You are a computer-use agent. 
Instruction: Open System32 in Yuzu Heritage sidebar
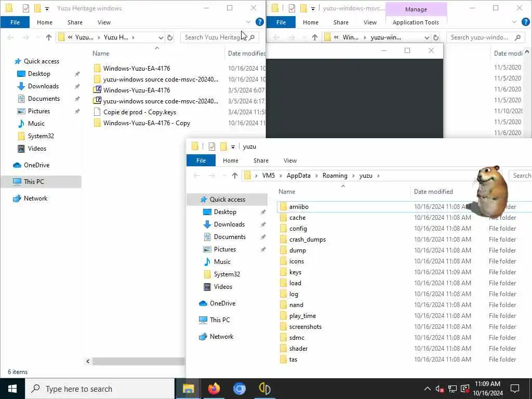coord(41,136)
